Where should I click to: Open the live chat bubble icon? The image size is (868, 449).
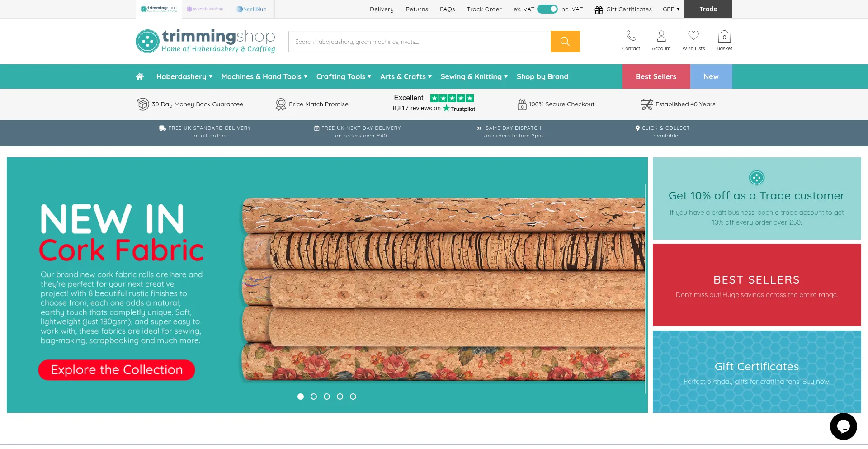(843, 426)
